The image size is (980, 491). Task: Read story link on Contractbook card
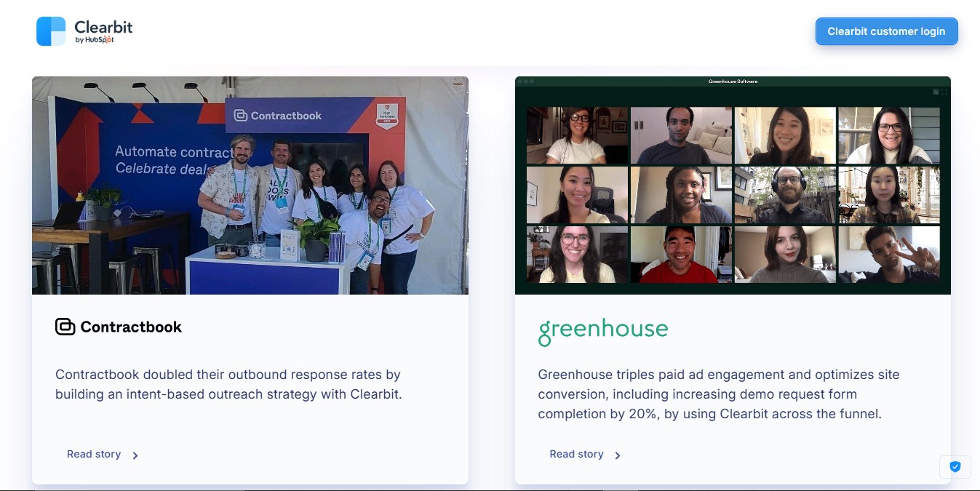point(94,454)
